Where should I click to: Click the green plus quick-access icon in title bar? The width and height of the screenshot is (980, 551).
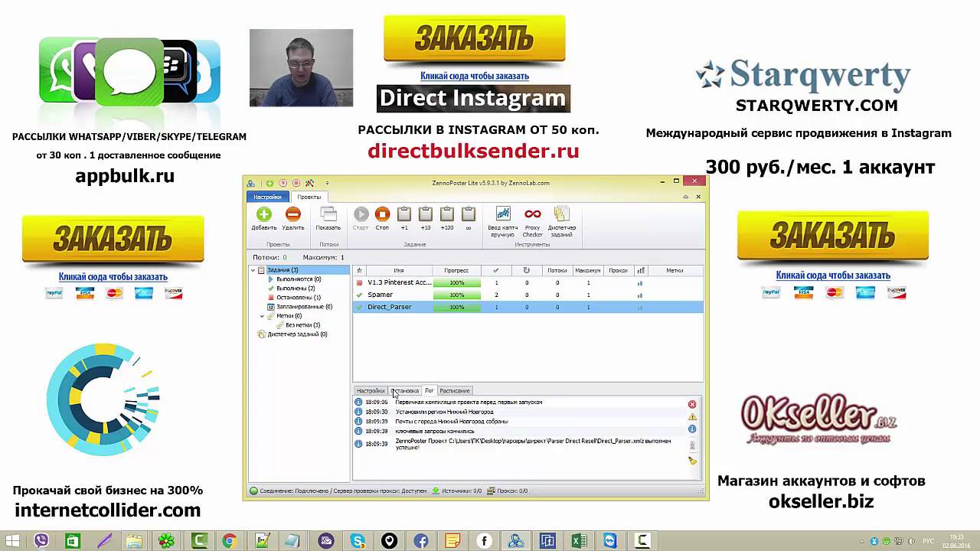click(x=269, y=183)
